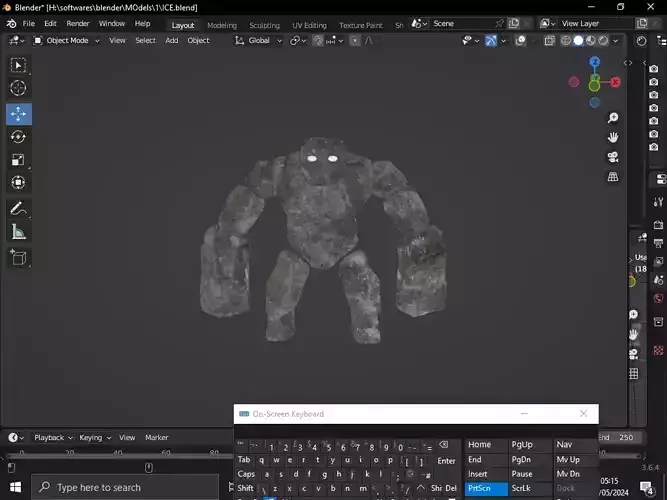Switch to the UV Editing workspace tab
Image resolution: width=667 pixels, height=500 pixels.
pos(309,26)
